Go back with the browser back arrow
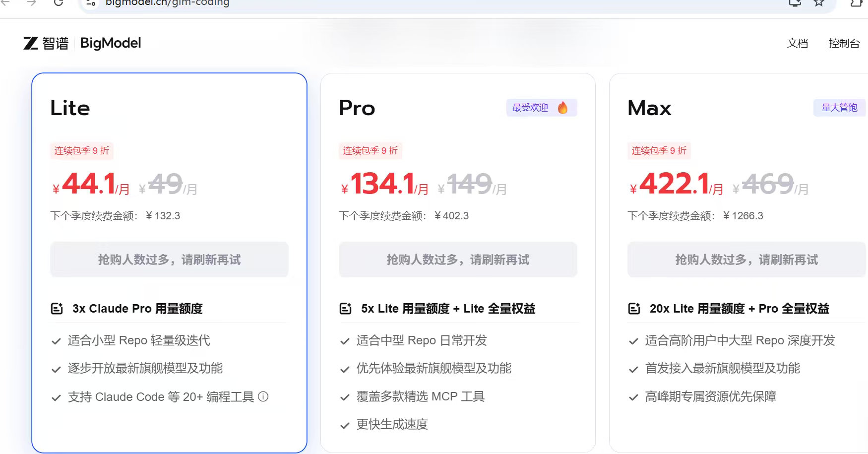 pos(5,2)
